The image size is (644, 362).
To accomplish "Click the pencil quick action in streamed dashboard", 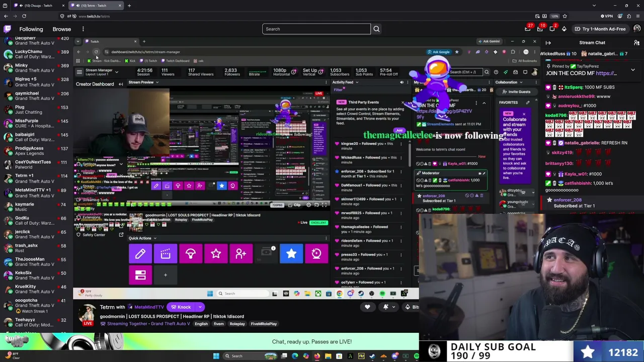I will 140,254.
